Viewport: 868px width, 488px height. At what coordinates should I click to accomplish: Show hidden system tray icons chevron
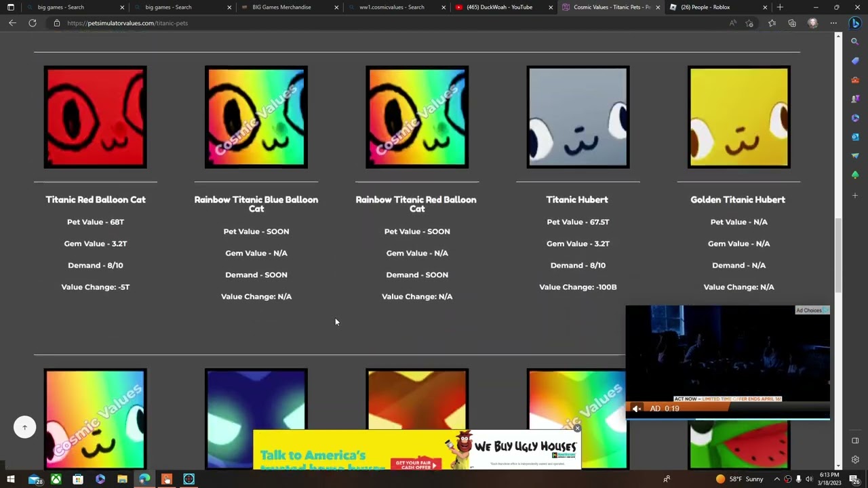[777, 479]
